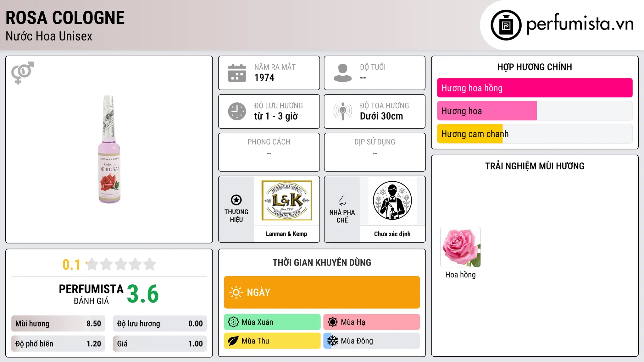Click the Nhà pha chế label
The image size is (644, 362).
pyautogui.click(x=342, y=216)
